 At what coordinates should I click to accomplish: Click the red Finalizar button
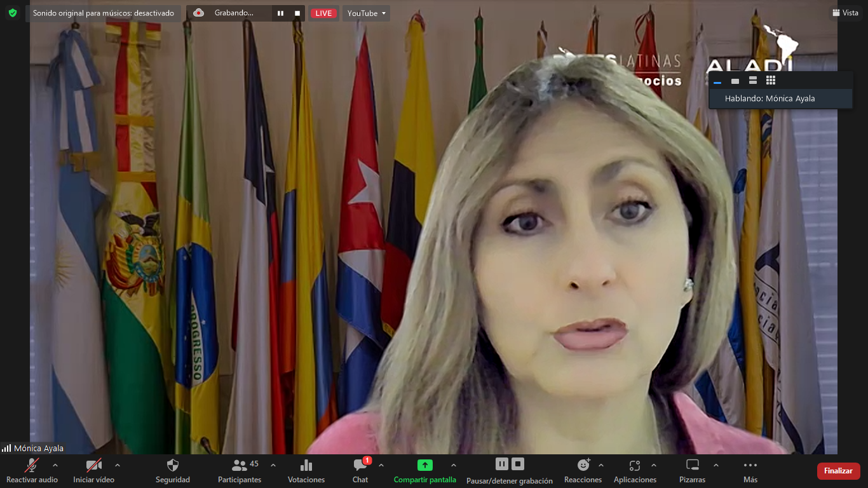(838, 471)
